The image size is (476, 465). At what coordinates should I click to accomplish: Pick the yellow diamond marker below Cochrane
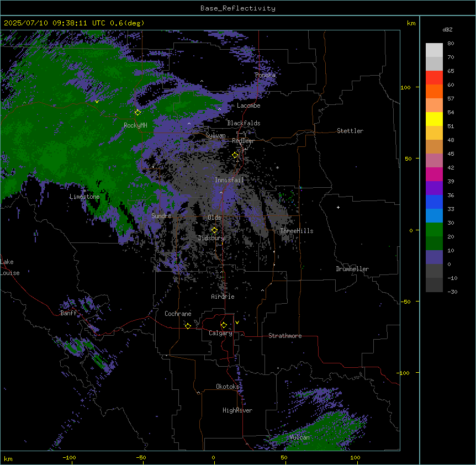188,326
